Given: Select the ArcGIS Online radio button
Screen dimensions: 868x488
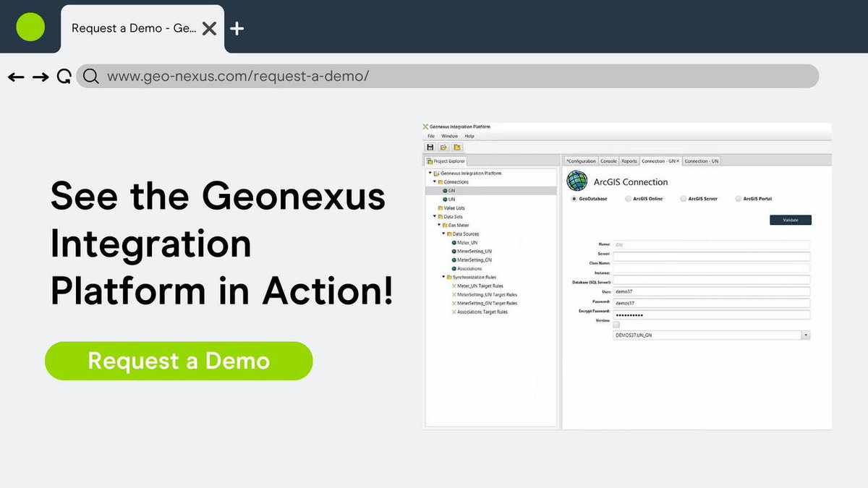Looking at the screenshot, I should pyautogui.click(x=628, y=199).
